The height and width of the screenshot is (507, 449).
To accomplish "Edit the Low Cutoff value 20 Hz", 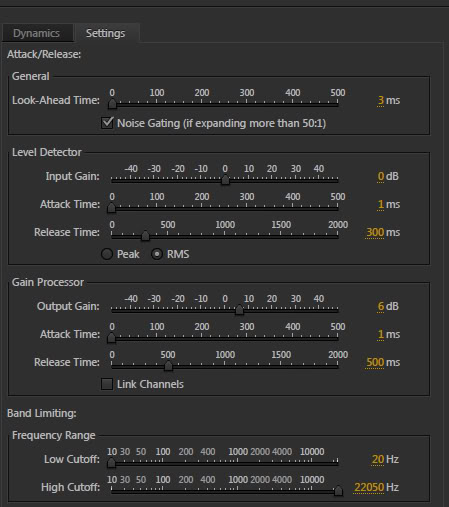I will click(378, 459).
